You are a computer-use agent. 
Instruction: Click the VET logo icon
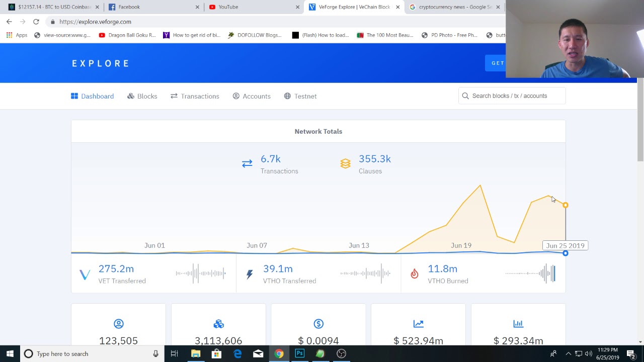85,275
